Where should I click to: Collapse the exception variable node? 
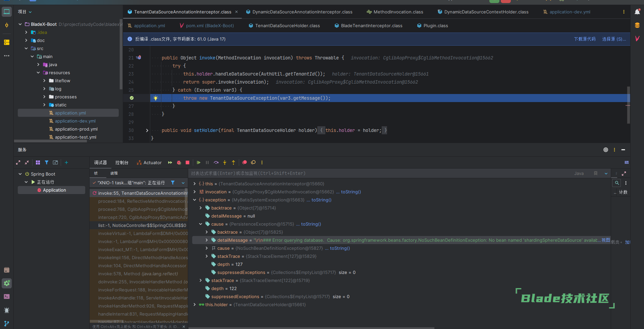tap(195, 200)
